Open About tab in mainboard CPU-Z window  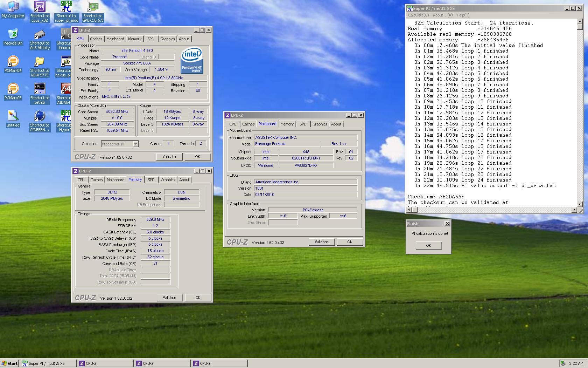(336, 124)
